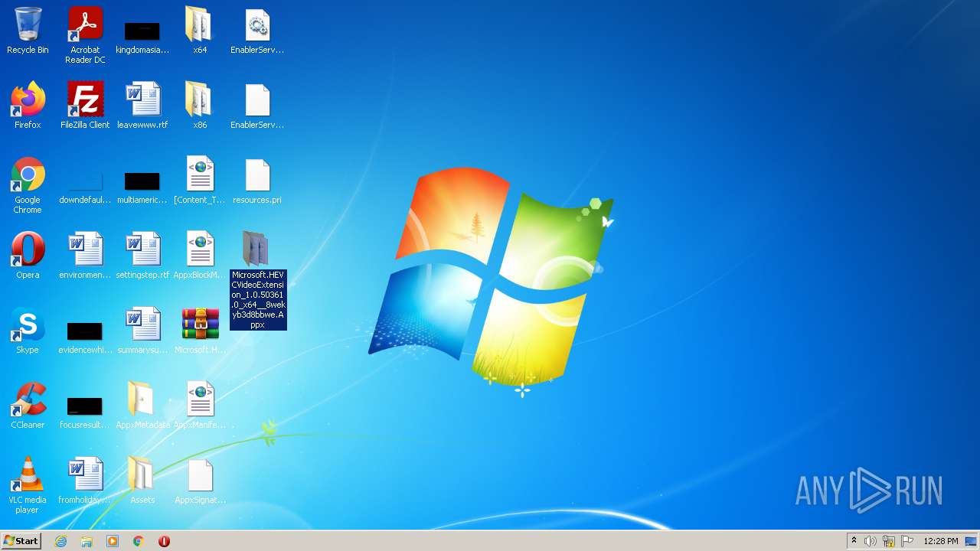
Task: Click the red Opera taskbar icon
Action: [164, 541]
